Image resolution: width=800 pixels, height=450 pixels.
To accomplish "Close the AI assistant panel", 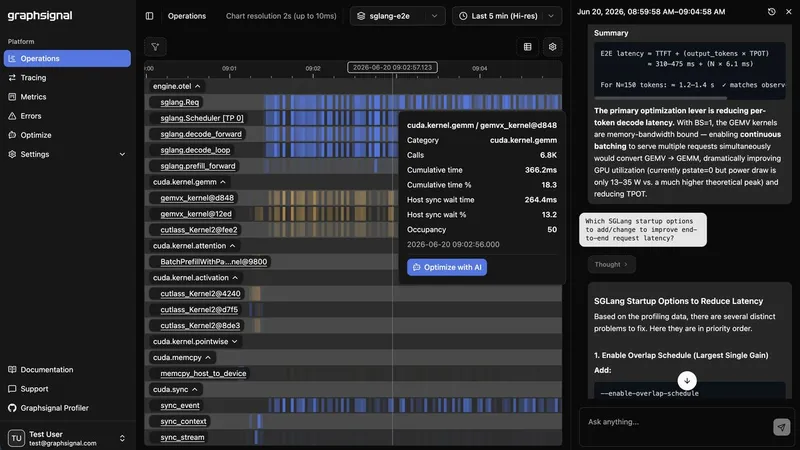I will pos(789,11).
